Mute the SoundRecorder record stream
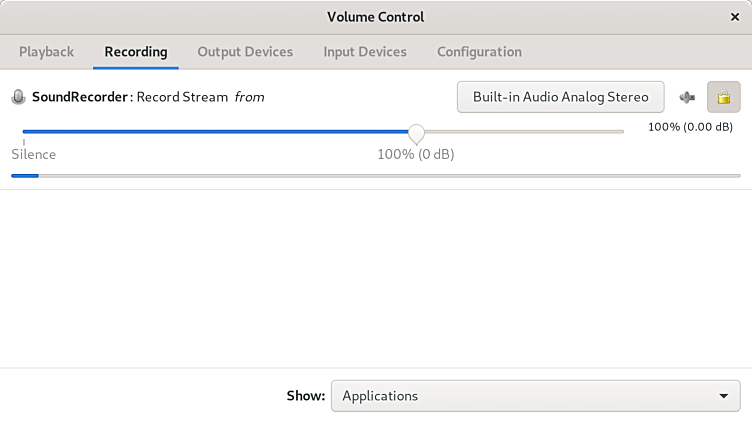The image size is (752, 423). click(x=687, y=97)
